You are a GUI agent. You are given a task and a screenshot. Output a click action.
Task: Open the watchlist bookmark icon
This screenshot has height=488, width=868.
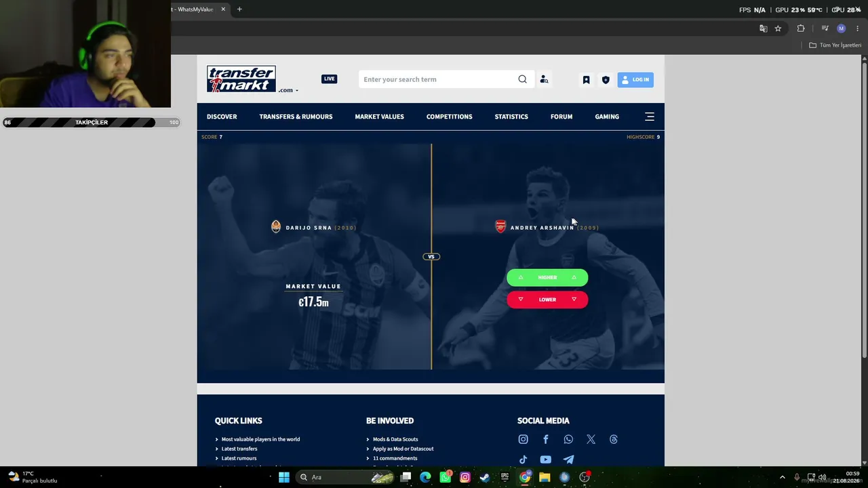pos(586,79)
